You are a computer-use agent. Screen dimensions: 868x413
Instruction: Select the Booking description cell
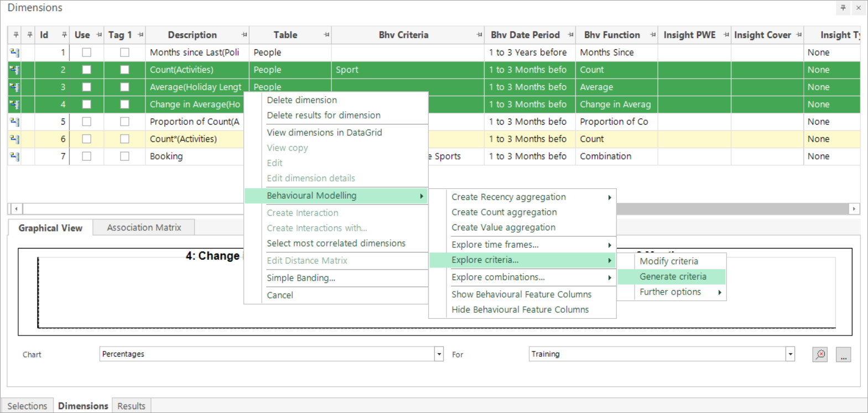195,156
